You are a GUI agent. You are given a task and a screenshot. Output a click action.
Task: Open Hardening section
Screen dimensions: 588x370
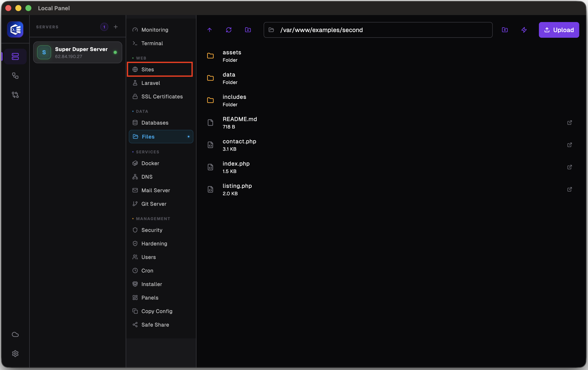pyautogui.click(x=161, y=243)
